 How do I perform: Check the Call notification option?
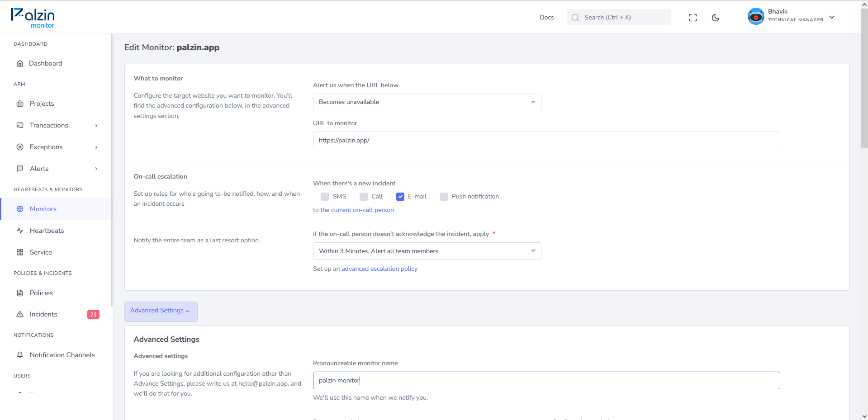pos(364,197)
